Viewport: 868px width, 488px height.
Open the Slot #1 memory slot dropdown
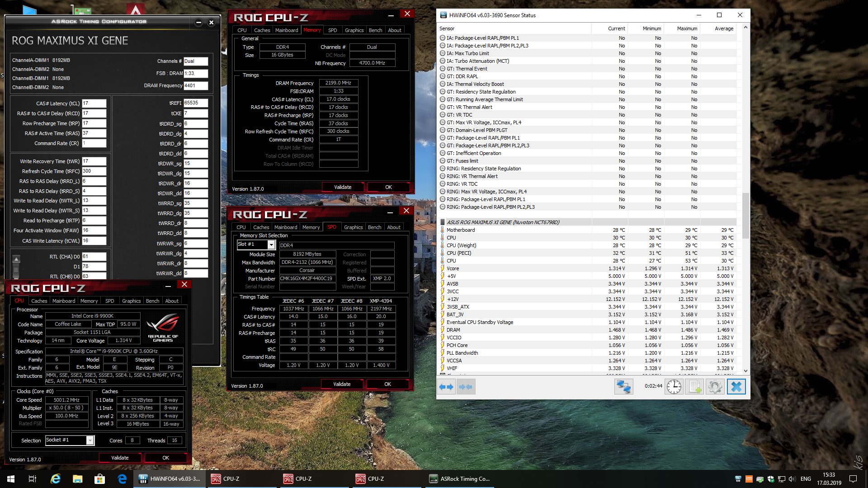271,244
